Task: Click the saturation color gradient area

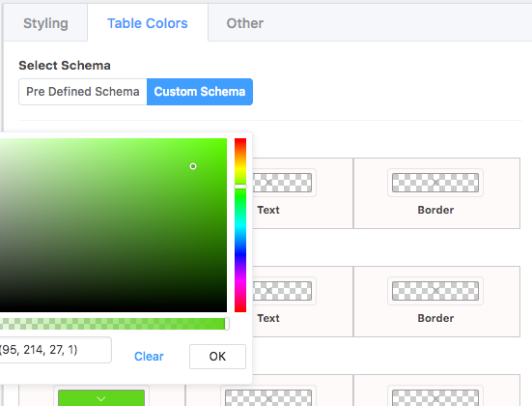Action: click(113, 225)
